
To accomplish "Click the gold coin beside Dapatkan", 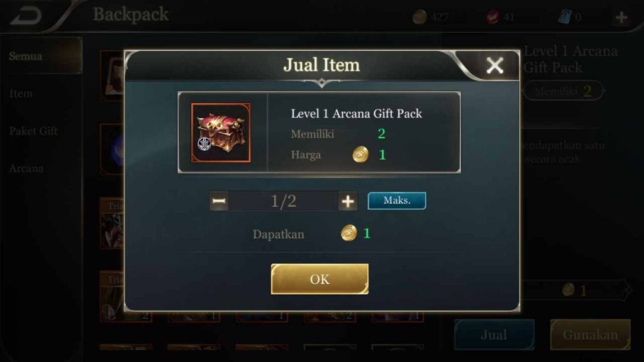I will [348, 233].
